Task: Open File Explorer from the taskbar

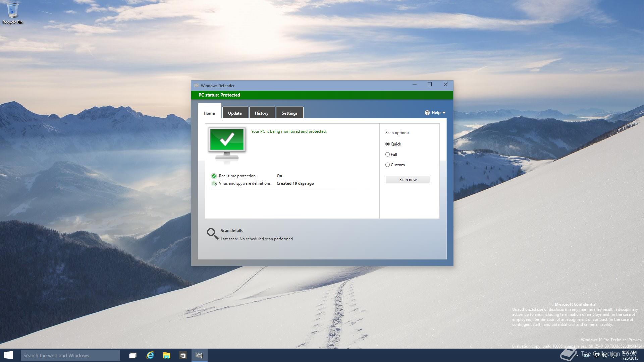Action: tap(166, 355)
